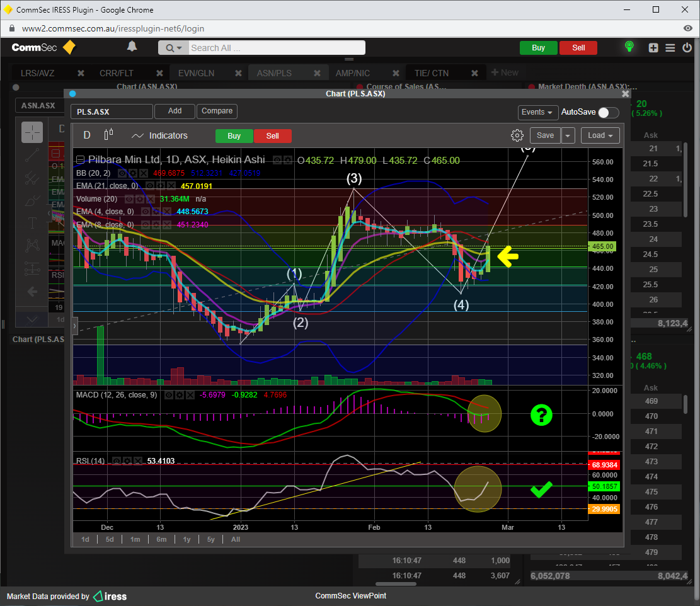Change candlestick chart type in PLS chart

108,134
